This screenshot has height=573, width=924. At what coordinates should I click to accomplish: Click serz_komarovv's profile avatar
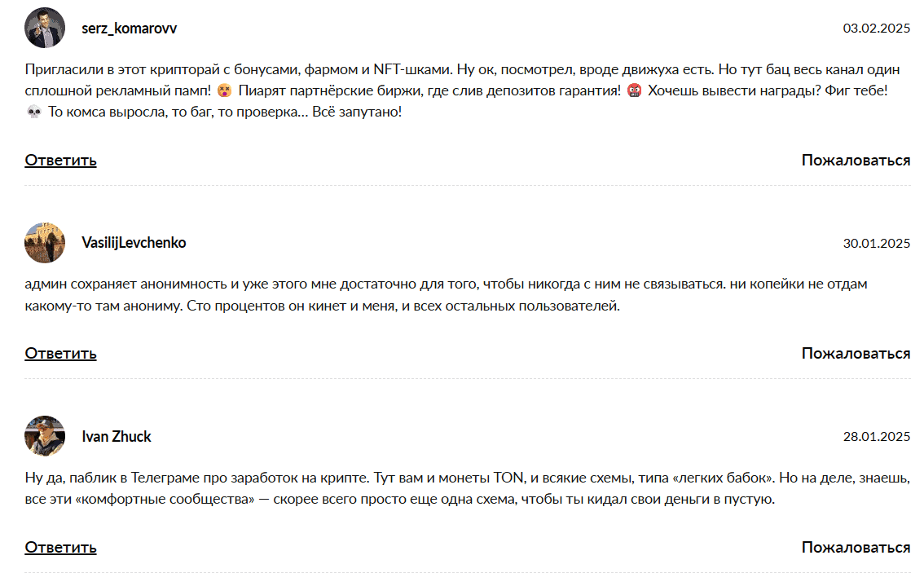45,29
